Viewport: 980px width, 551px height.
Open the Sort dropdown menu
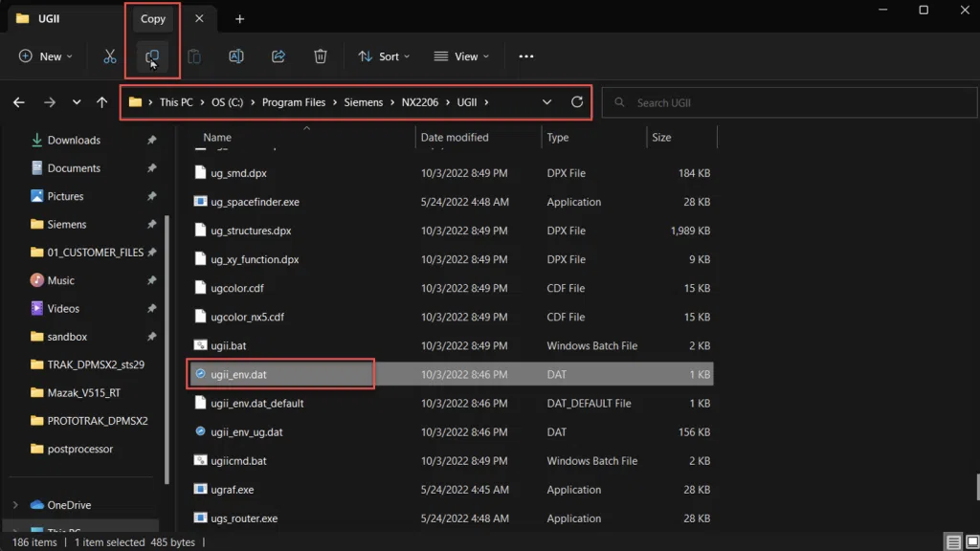(x=384, y=56)
